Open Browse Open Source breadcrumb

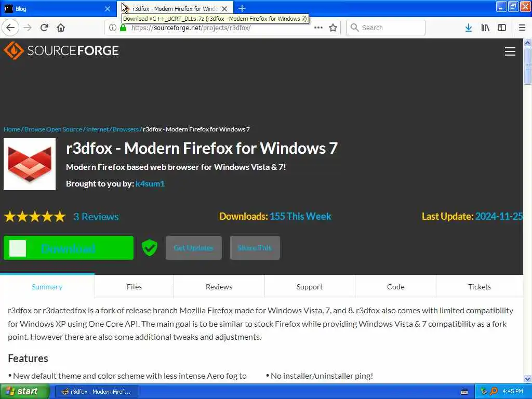54,129
